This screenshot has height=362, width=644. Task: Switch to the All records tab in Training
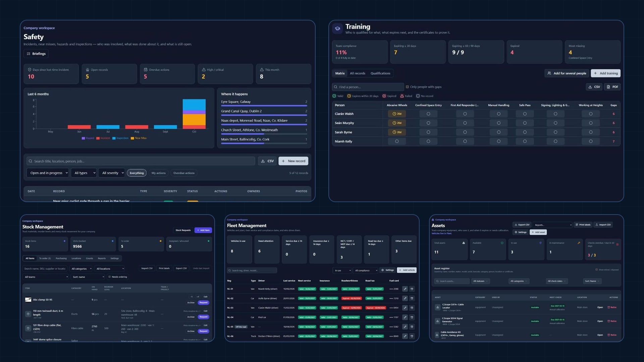coord(358,73)
